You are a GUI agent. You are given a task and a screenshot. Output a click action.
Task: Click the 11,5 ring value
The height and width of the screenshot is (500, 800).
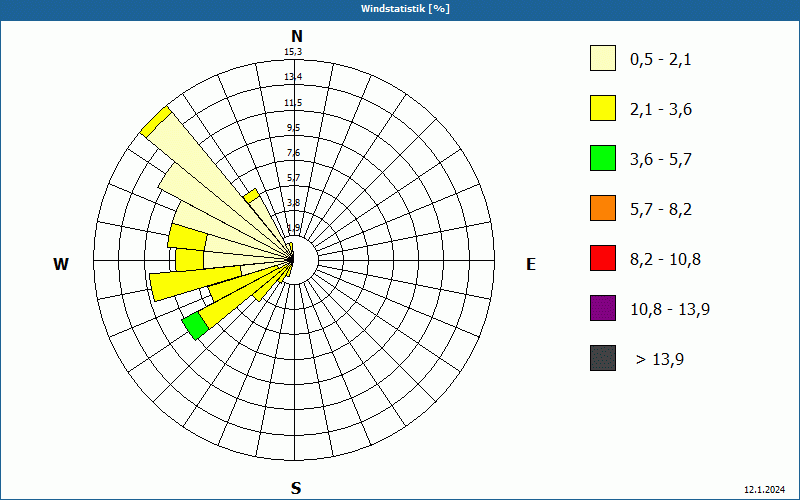(293, 103)
